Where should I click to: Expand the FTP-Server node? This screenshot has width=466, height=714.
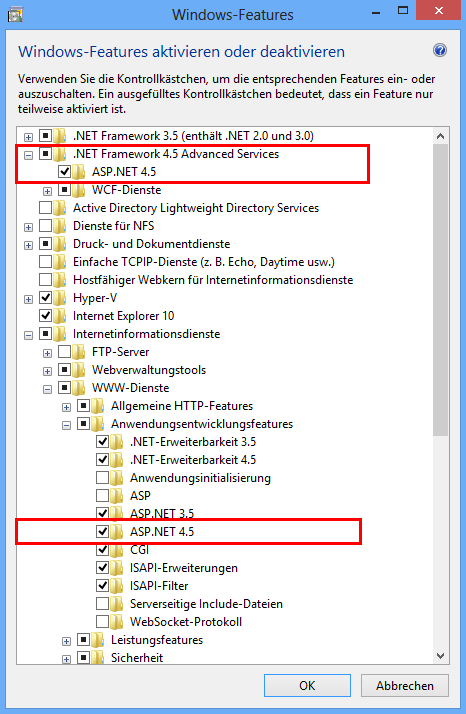(x=47, y=353)
